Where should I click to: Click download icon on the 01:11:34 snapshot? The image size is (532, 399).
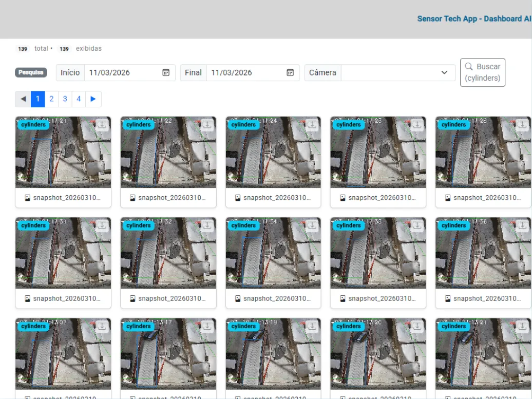pyautogui.click(x=312, y=225)
